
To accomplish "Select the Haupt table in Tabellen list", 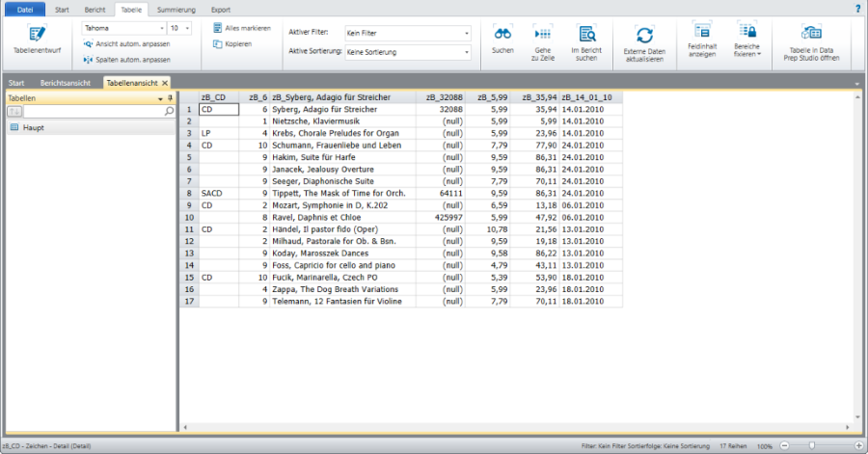I will 34,126.
